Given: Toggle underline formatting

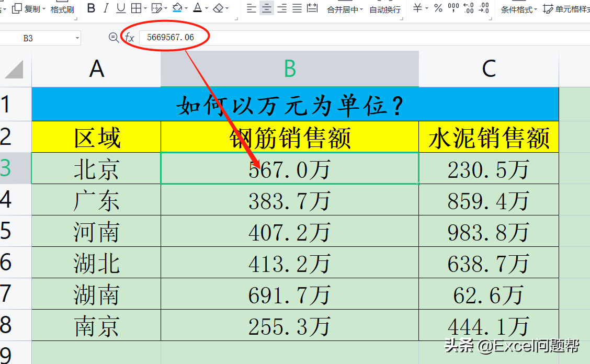Looking at the screenshot, I should coord(121,8).
